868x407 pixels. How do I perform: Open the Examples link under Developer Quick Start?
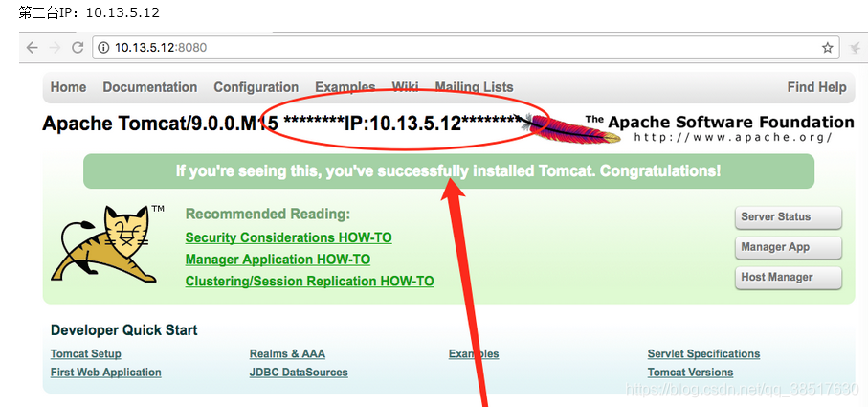click(474, 353)
